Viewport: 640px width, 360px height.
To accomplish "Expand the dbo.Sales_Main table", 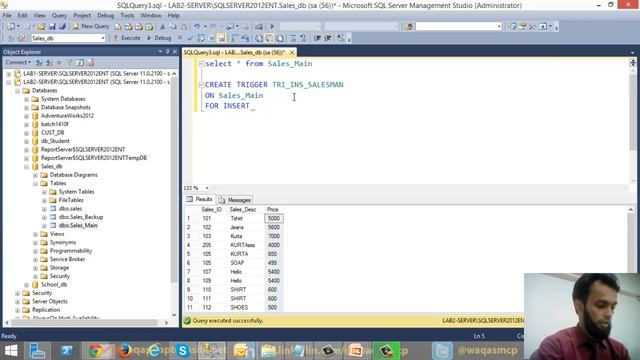I will [44, 225].
